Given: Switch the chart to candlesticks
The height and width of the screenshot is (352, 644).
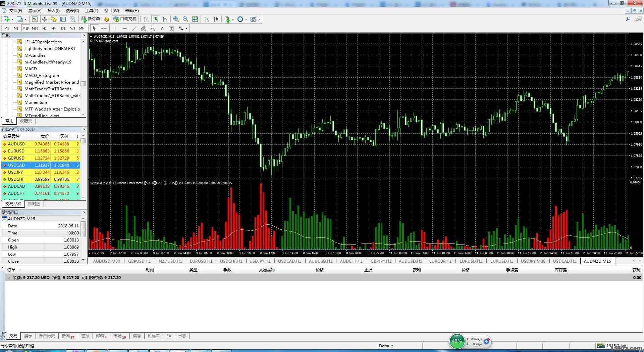Looking at the screenshot, I should click(155, 19).
